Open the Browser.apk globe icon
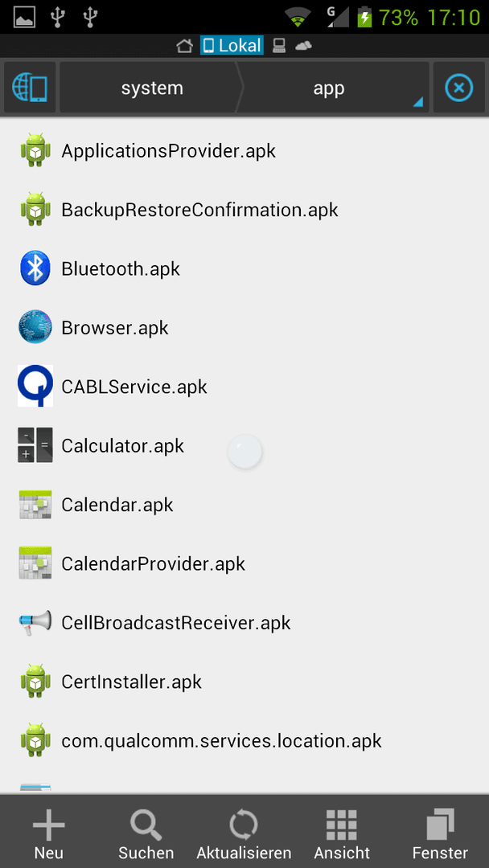 point(35,327)
